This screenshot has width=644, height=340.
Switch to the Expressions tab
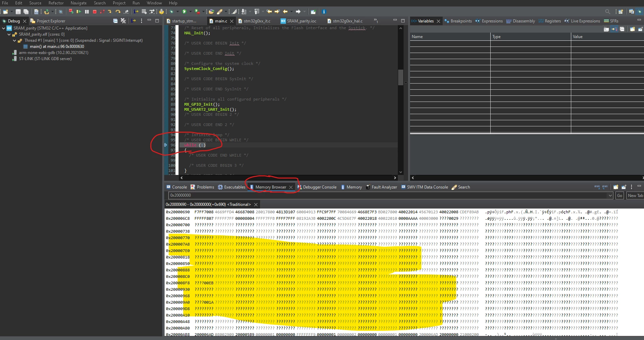(489, 21)
